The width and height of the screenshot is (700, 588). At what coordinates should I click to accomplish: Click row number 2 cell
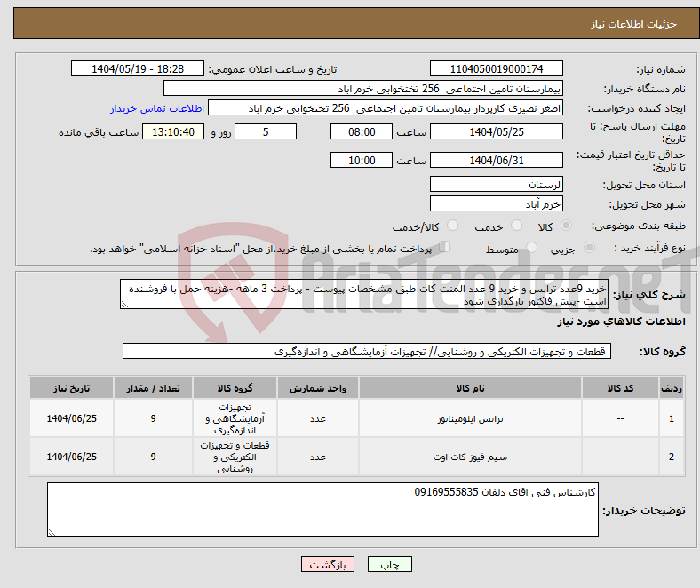(672, 457)
